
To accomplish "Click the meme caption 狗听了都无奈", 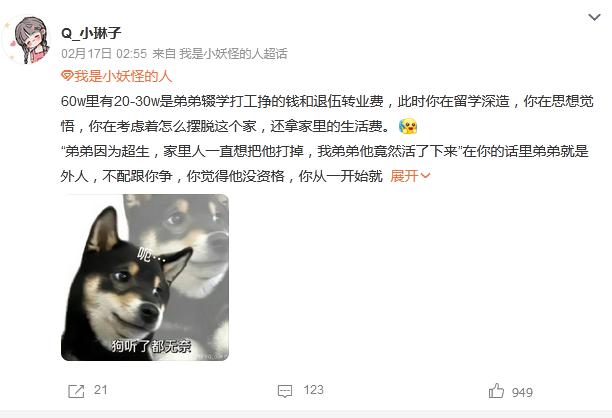I will tap(151, 346).
